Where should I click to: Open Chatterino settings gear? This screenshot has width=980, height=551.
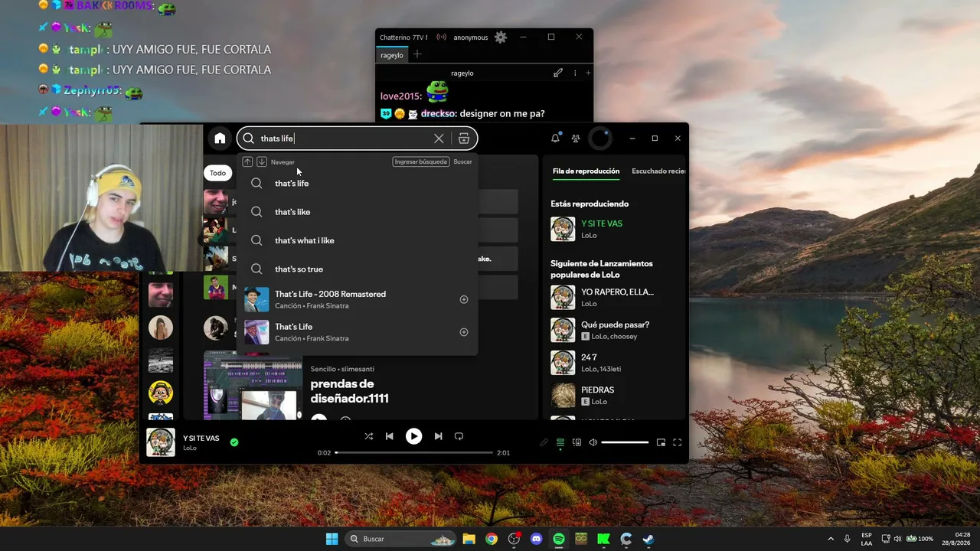pyautogui.click(x=501, y=37)
